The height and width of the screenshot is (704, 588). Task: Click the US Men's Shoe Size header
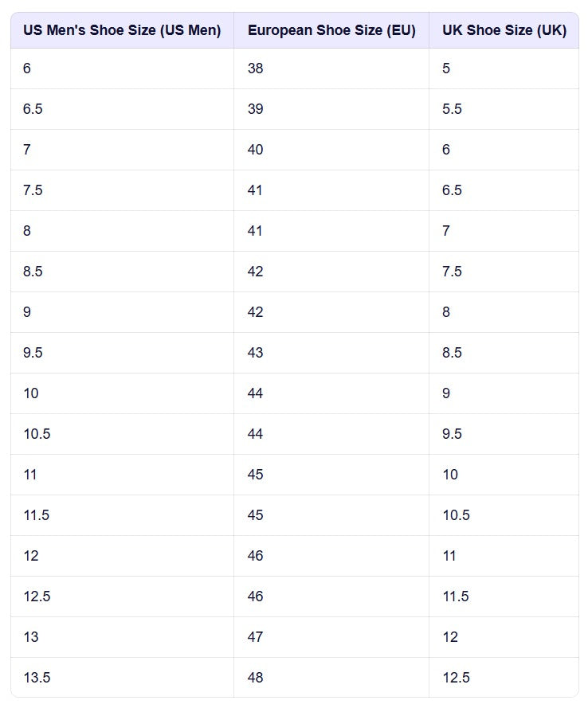pos(122,31)
